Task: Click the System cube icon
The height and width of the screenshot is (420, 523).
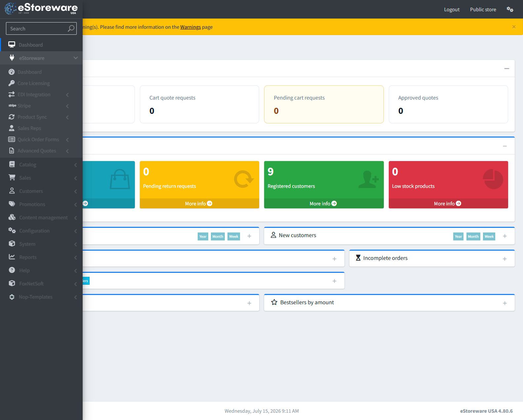Action: click(x=12, y=244)
